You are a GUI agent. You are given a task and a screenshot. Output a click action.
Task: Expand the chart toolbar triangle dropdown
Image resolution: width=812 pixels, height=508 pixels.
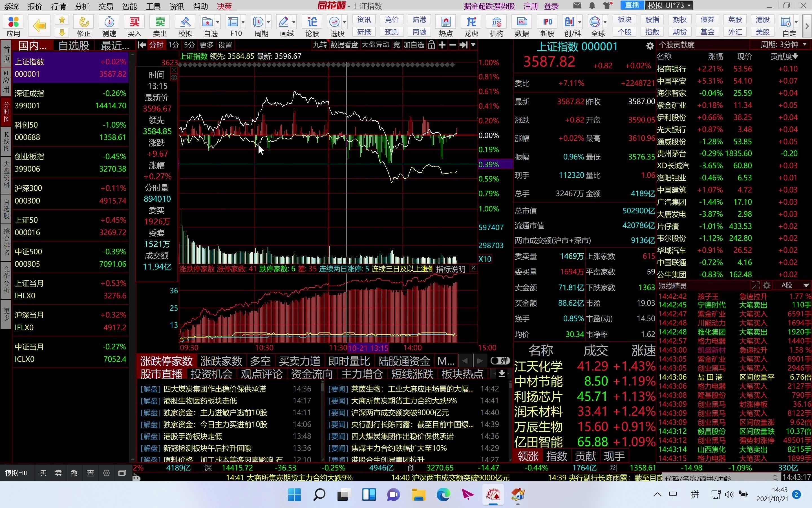[x=473, y=45]
